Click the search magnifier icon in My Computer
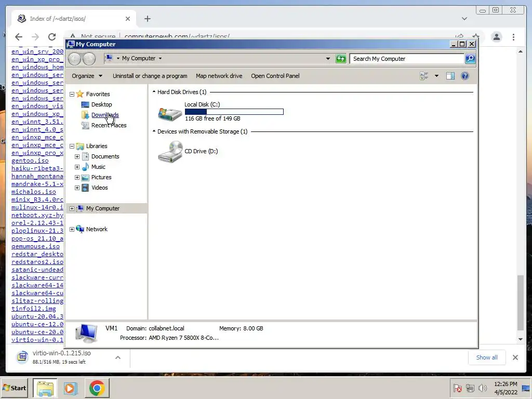The width and height of the screenshot is (532, 399). 470,59
